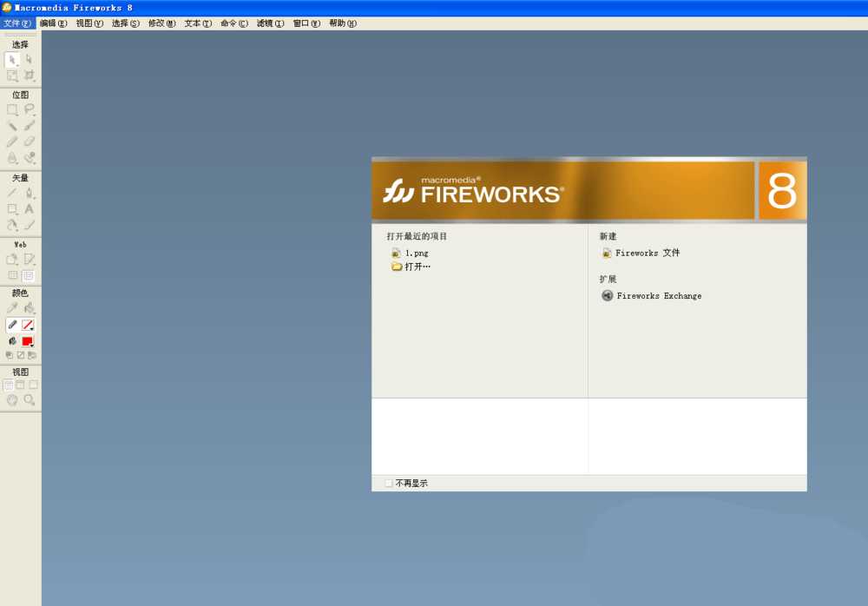This screenshot has width=868, height=606.
Task: Select the Pointer tool
Action: tap(11, 61)
